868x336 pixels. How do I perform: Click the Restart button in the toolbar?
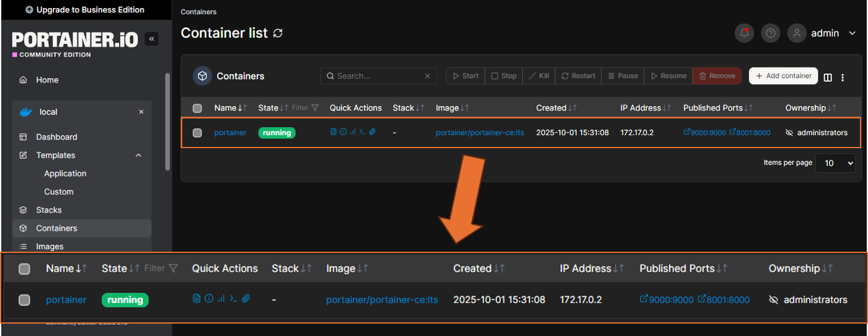pos(578,76)
